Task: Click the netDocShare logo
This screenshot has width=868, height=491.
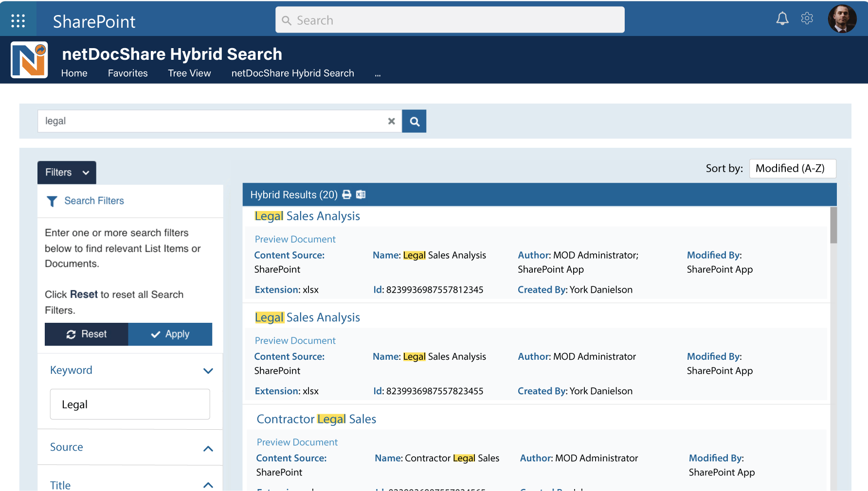Action: pos(29,60)
